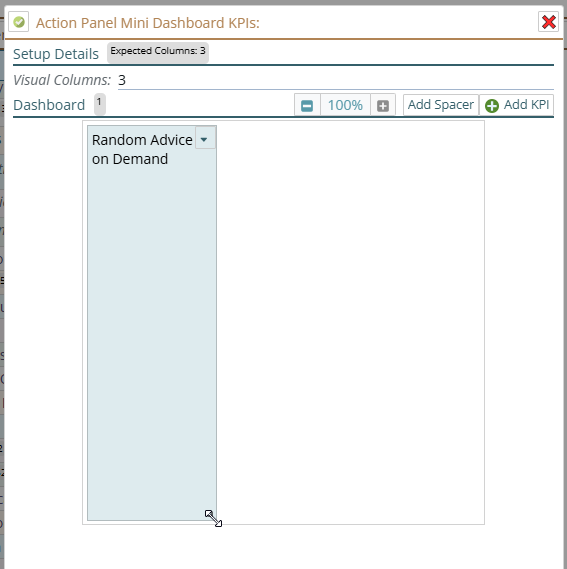The height and width of the screenshot is (569, 567).
Task: Select the Dashboard section header
Action: [x=49, y=105]
